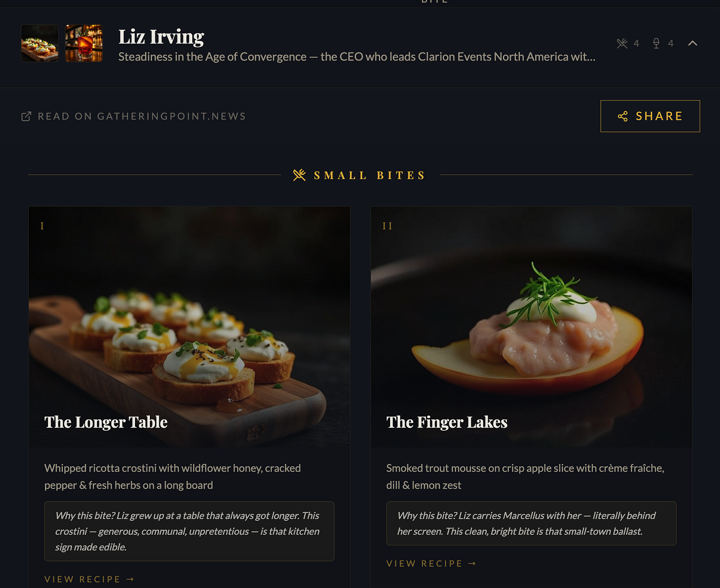Click the Liz Irving name heading
This screenshot has height=588, width=720.
click(x=161, y=37)
